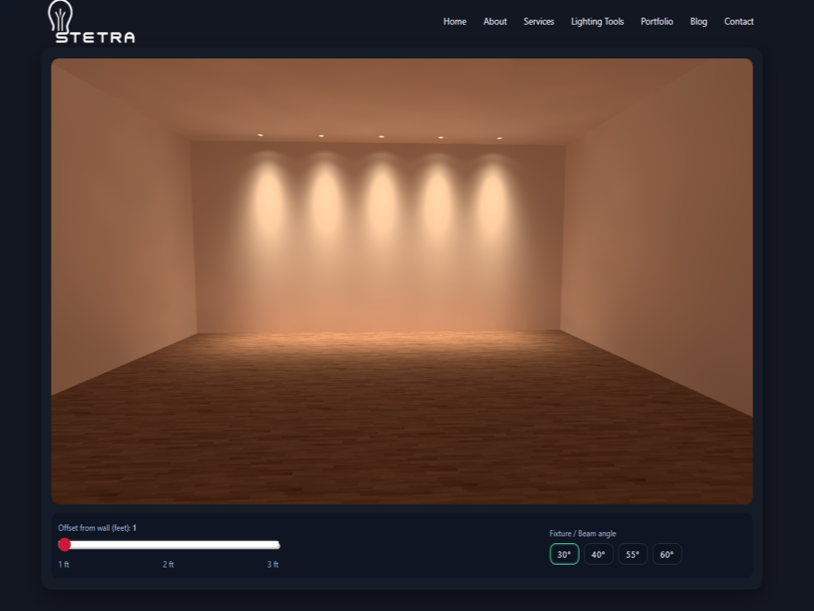The width and height of the screenshot is (814, 611).
Task: Open the Portfolio page
Action: point(657,21)
